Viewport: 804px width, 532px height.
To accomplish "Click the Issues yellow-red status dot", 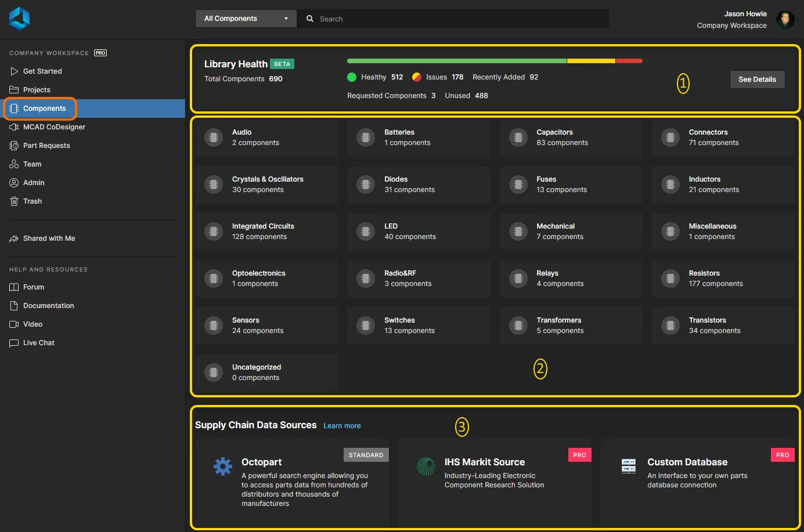I will tap(417, 77).
